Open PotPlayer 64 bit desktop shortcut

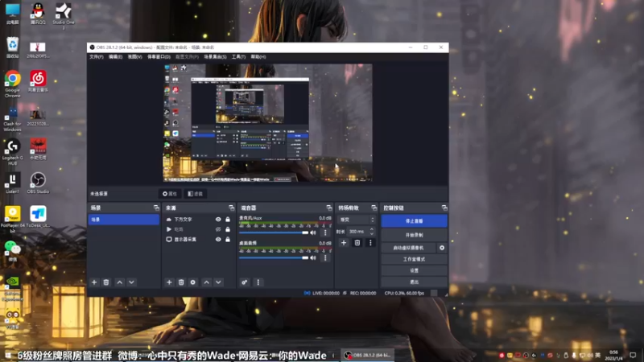point(12,220)
